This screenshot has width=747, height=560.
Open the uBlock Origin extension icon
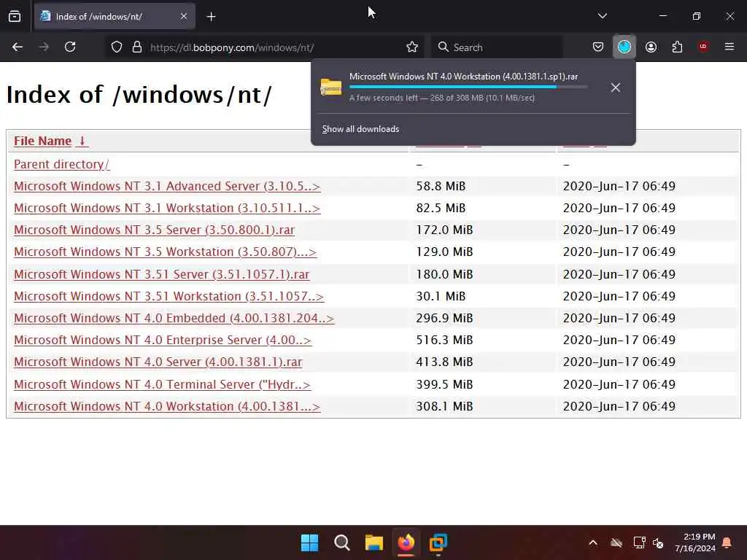coord(703,47)
